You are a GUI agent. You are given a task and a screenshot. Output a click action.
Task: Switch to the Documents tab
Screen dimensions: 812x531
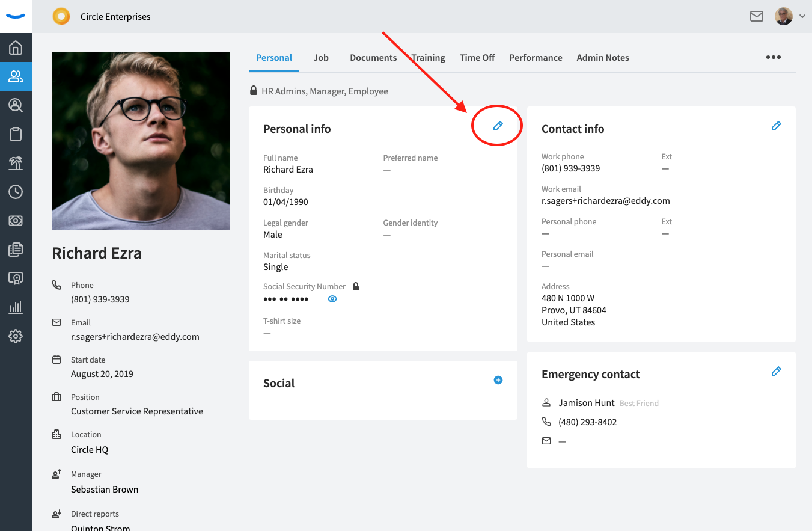point(373,58)
